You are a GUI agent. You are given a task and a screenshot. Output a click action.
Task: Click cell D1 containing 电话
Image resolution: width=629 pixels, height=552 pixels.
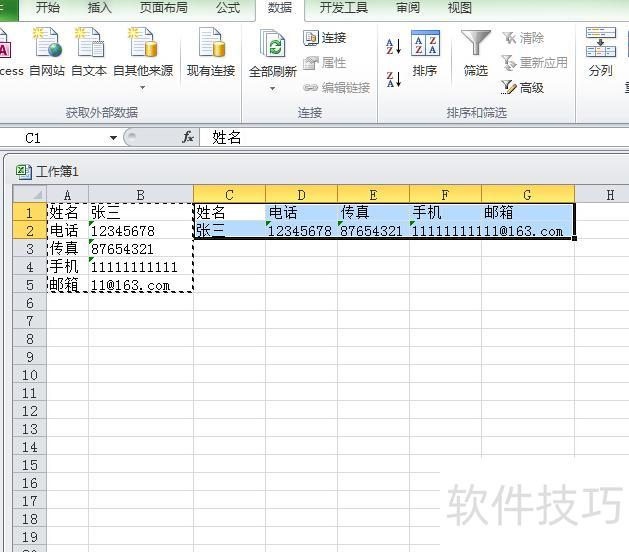pos(301,212)
